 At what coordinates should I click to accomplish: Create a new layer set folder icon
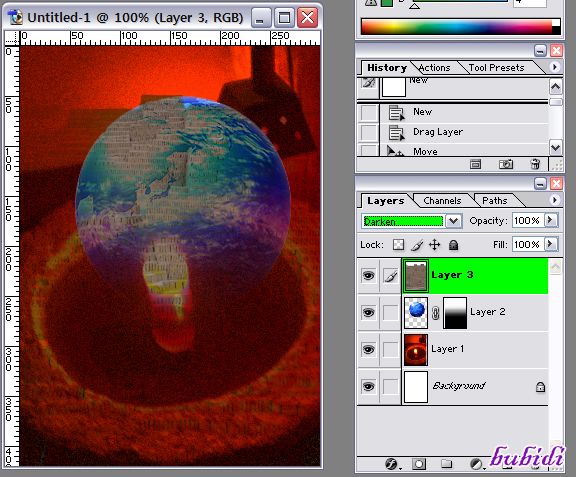[447, 464]
